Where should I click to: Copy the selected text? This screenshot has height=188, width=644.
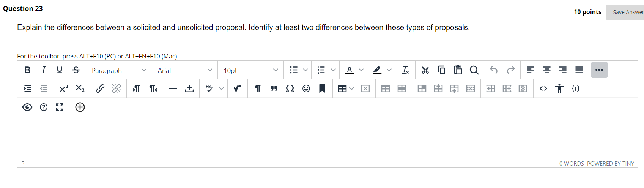[x=442, y=70]
